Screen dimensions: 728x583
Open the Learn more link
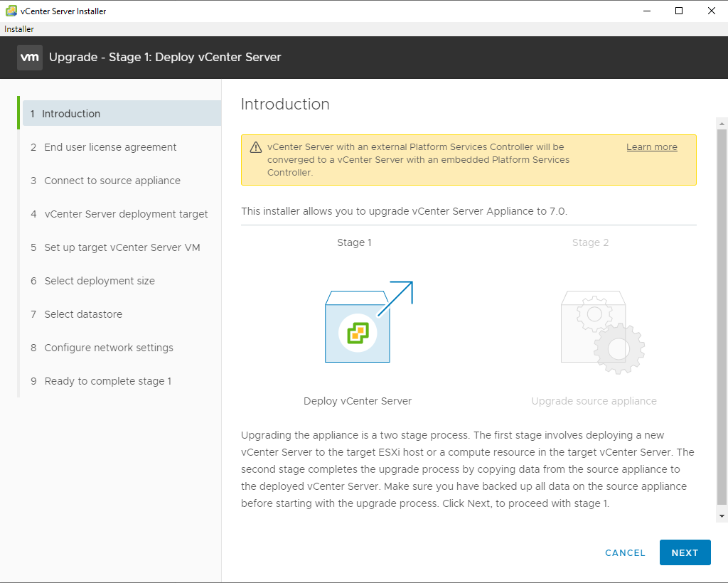point(651,147)
